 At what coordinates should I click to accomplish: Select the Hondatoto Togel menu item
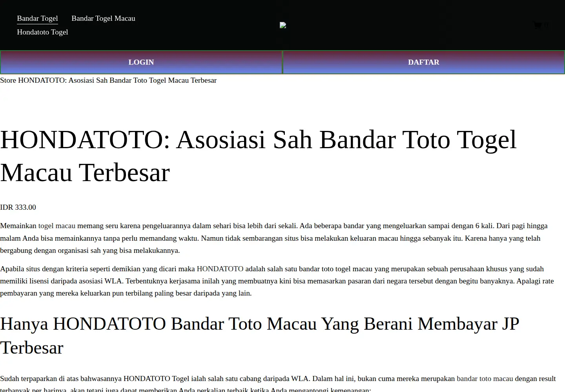point(42,32)
